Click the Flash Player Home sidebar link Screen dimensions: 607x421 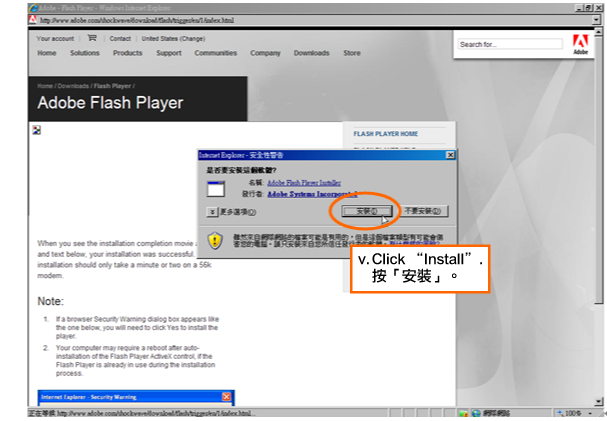click(x=385, y=133)
